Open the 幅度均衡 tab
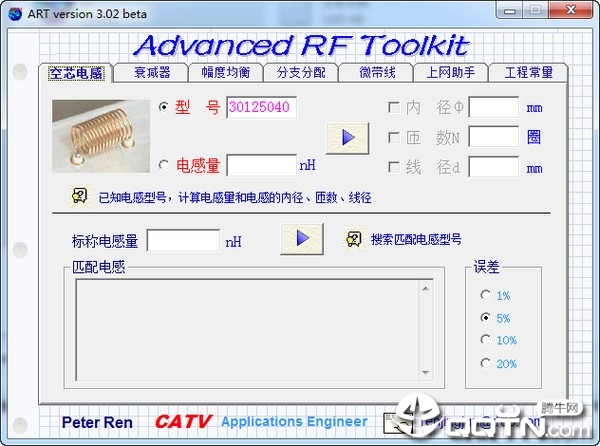This screenshot has height=446, width=600. point(226,72)
